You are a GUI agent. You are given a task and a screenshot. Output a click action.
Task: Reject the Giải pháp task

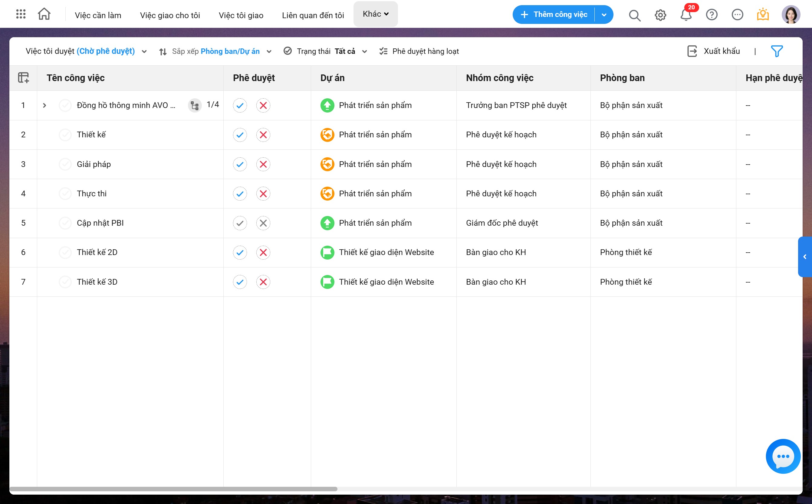tap(263, 164)
